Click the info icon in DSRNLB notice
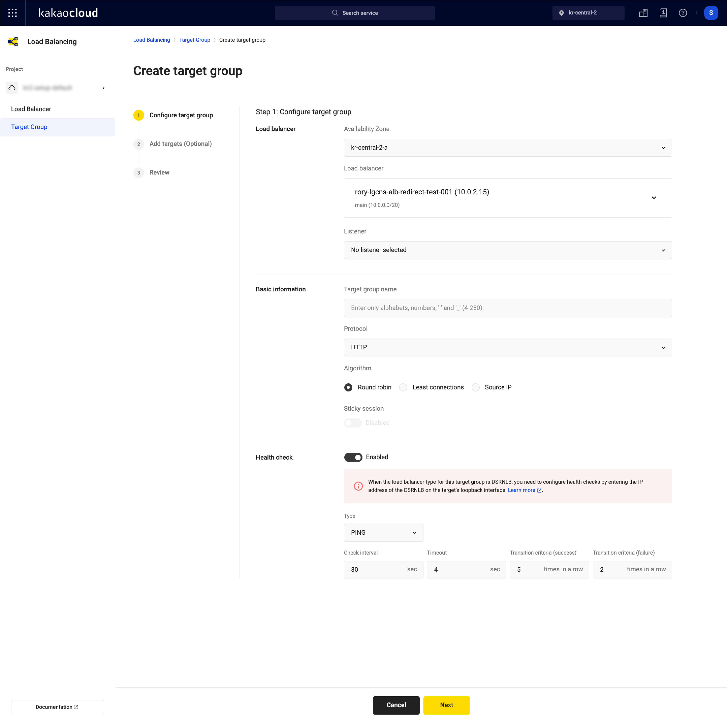 [358, 486]
